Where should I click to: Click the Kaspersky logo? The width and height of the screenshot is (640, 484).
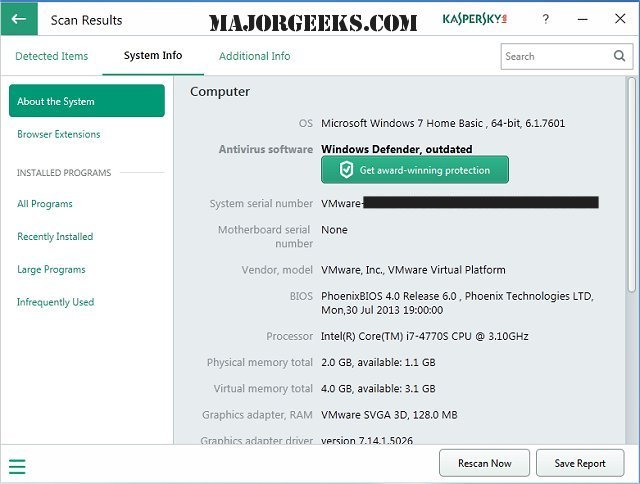point(475,19)
